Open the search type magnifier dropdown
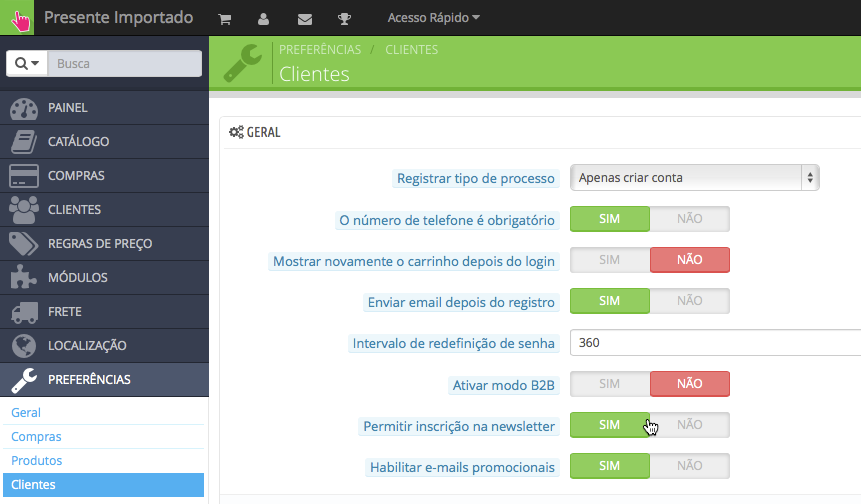This screenshot has height=504, width=861. tap(27, 64)
